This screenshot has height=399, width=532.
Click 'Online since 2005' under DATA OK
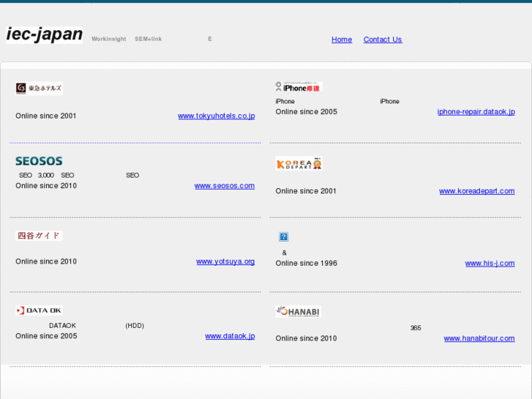pos(46,336)
